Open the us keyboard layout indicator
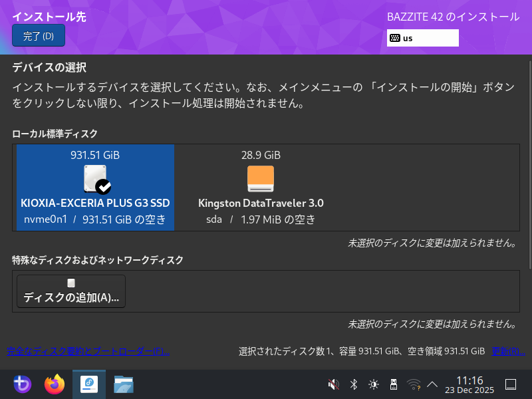The height and width of the screenshot is (399, 532). click(x=423, y=38)
